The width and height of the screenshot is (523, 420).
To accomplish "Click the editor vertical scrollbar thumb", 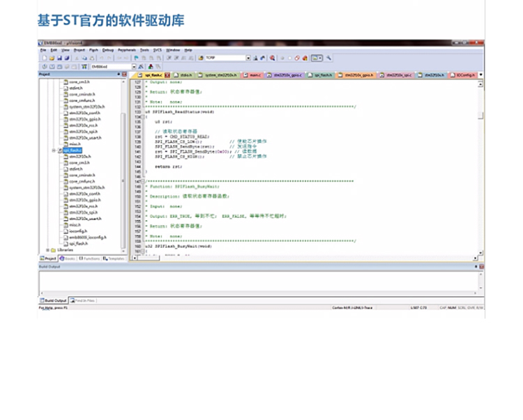I will pos(480,116).
